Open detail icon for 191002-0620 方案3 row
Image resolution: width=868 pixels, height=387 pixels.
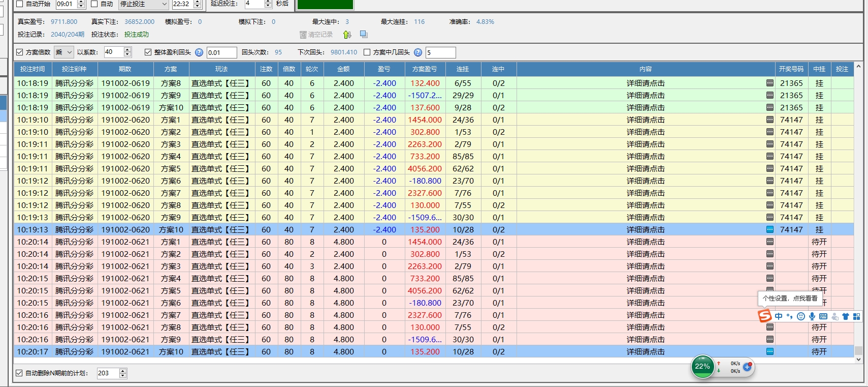pyautogui.click(x=770, y=144)
